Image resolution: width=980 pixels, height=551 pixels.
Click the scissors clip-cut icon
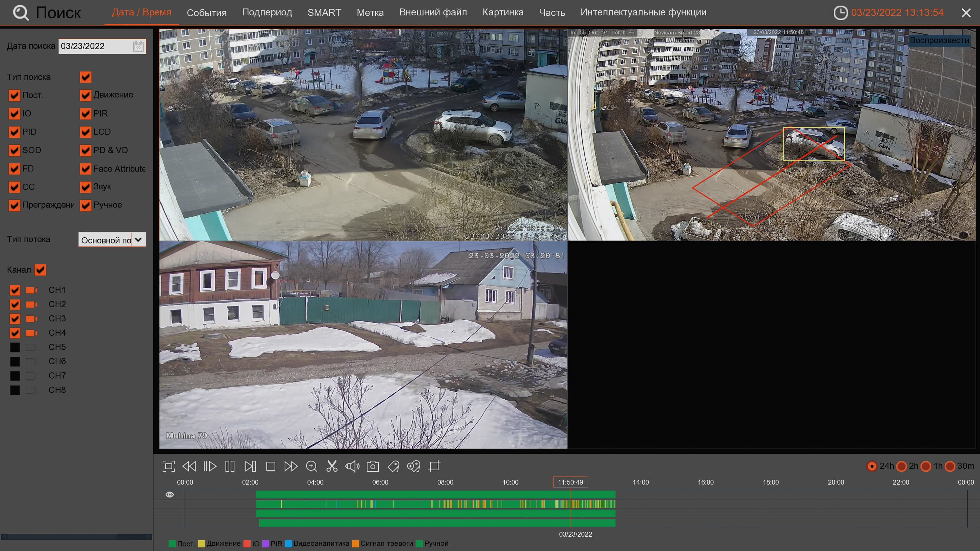point(332,466)
